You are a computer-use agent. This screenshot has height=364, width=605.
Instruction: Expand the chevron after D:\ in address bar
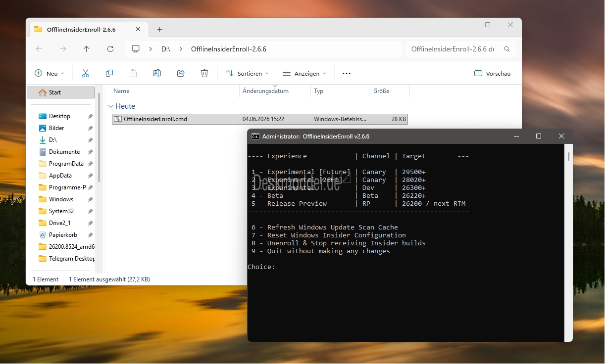pos(181,49)
